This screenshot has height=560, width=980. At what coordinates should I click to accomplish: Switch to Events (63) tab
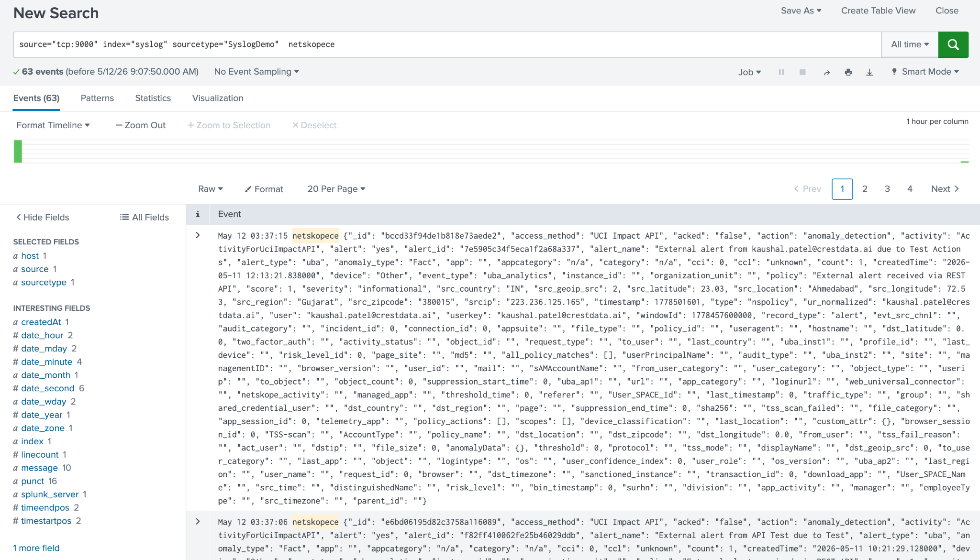pos(36,98)
